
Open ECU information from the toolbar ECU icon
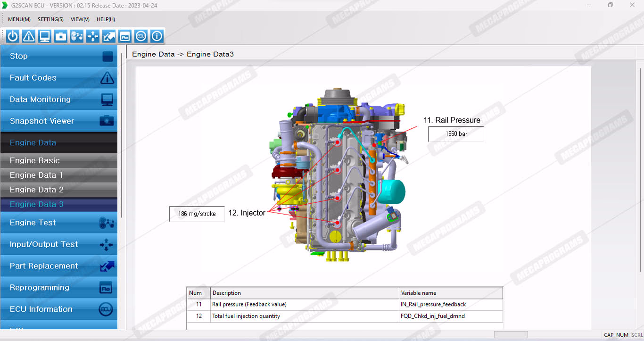coord(141,36)
